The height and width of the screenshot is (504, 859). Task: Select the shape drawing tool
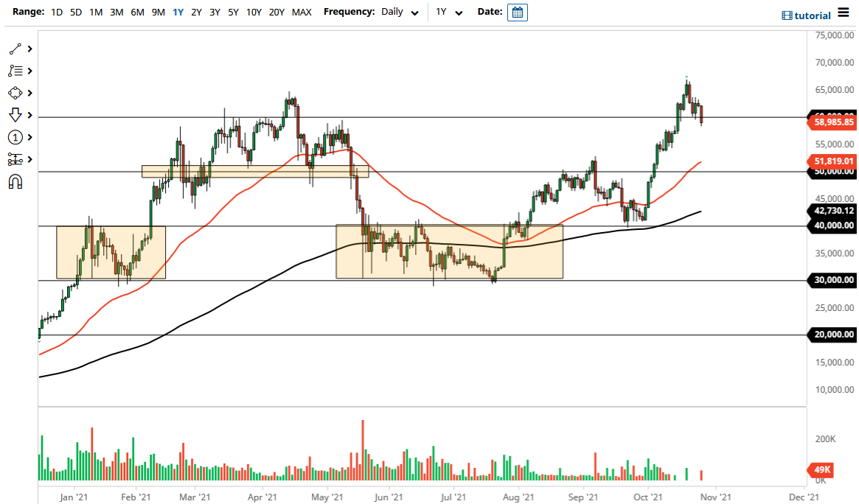16,93
